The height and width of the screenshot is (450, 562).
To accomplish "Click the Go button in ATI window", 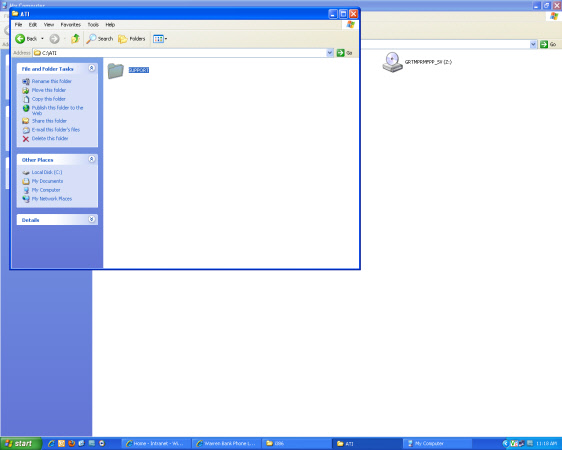I will pyautogui.click(x=344, y=53).
